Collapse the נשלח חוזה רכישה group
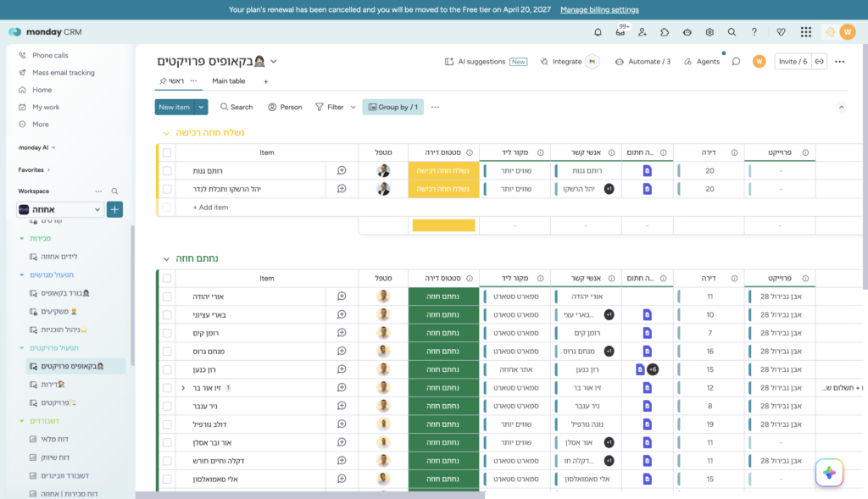868x499 pixels. (x=167, y=133)
